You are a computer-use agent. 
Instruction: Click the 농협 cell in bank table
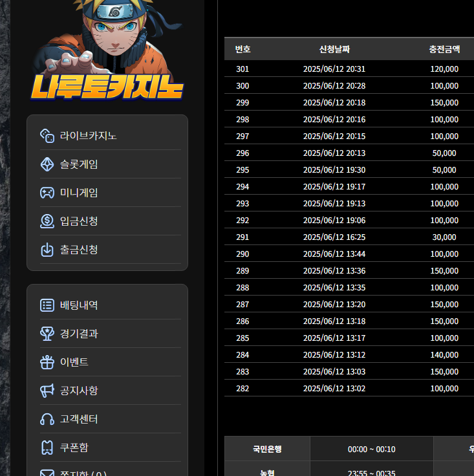267,472
